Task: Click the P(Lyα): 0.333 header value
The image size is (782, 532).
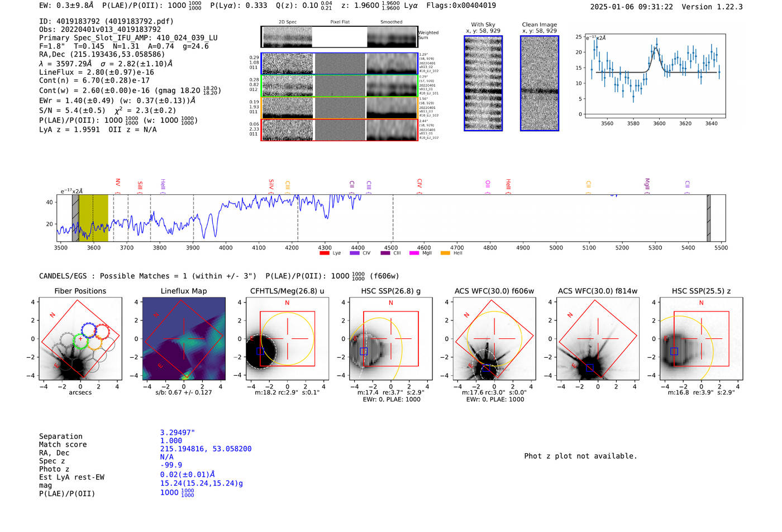Action: click(x=239, y=6)
